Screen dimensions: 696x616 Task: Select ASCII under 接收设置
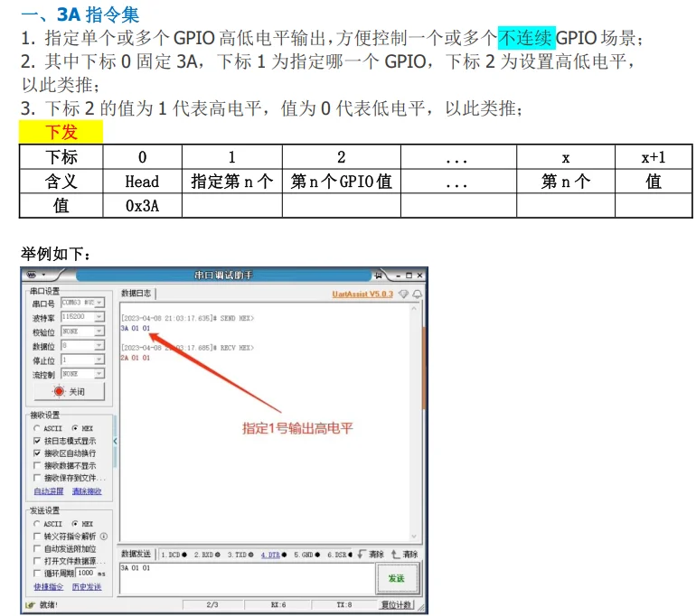pyautogui.click(x=48, y=428)
